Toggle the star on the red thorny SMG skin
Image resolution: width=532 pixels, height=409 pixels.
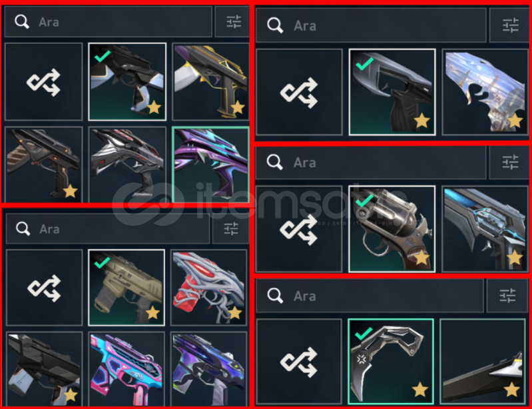click(235, 312)
